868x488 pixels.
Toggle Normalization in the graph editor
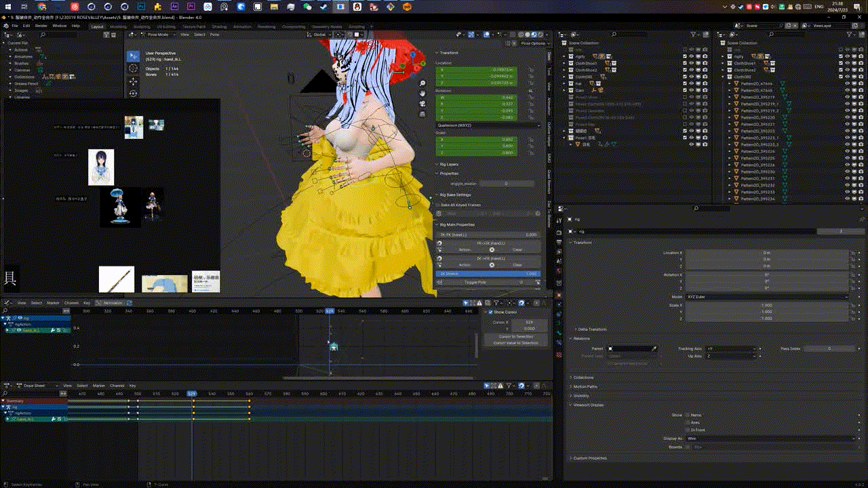(110, 303)
